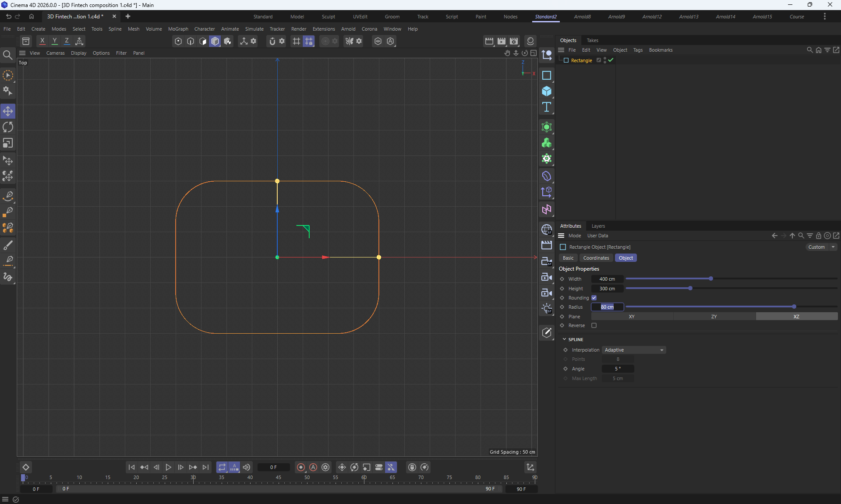Click the Text spline icon

tap(546, 107)
